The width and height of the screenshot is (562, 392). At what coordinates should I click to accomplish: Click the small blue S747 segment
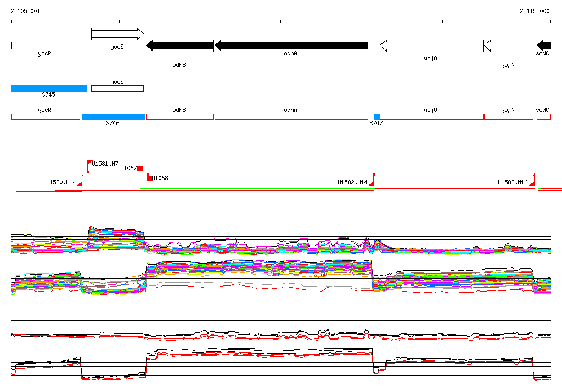[376, 116]
